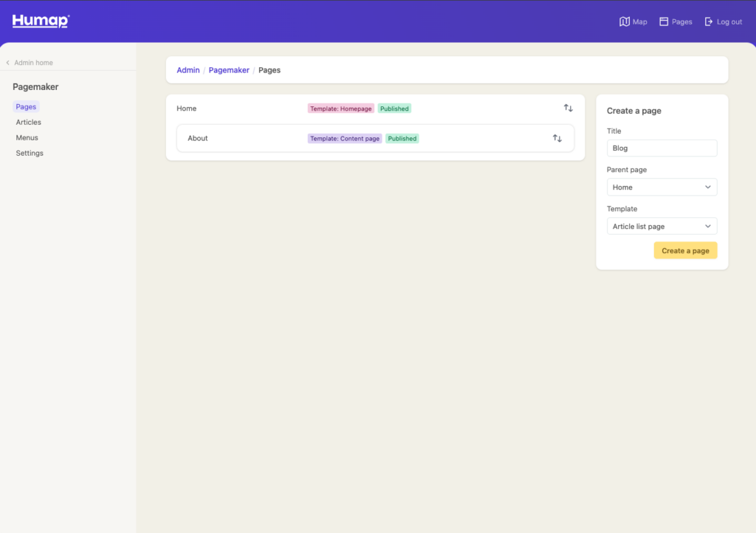Follow the Pagemaker breadcrumb link
756x533 pixels.
(x=229, y=70)
